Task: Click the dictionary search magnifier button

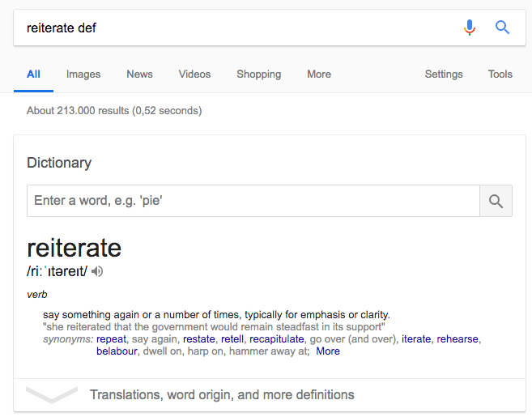Action: 496,201
